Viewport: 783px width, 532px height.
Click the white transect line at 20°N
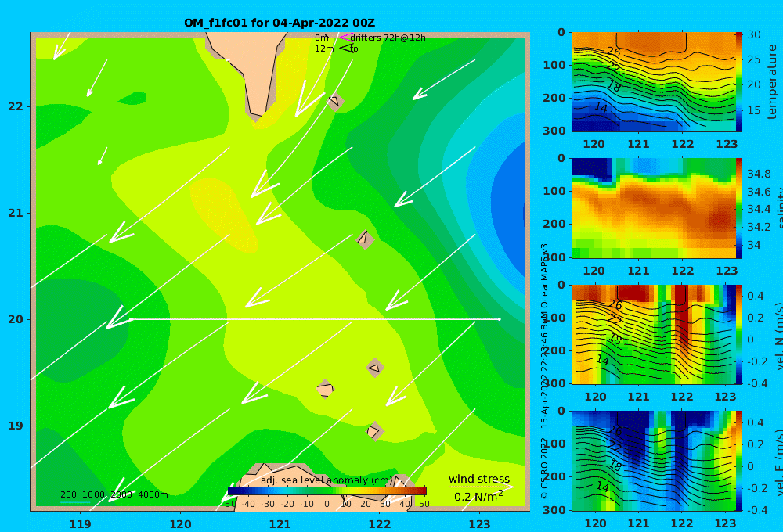coord(315,319)
